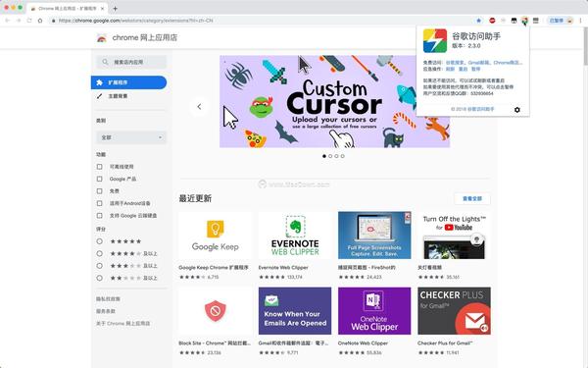Click the 谷歌访问助手 extension toolbar icon

[524, 21]
